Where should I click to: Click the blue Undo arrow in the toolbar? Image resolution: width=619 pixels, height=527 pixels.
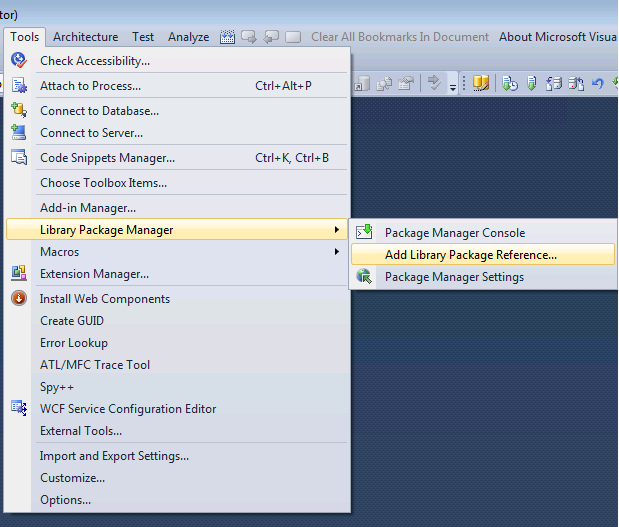click(598, 84)
